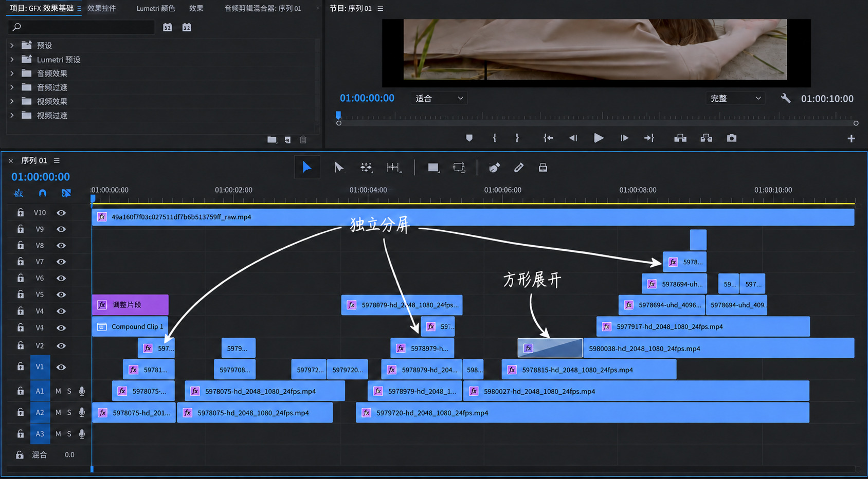Screen dimensions: 868x479
Task: Step forward one frame
Action: (624, 138)
